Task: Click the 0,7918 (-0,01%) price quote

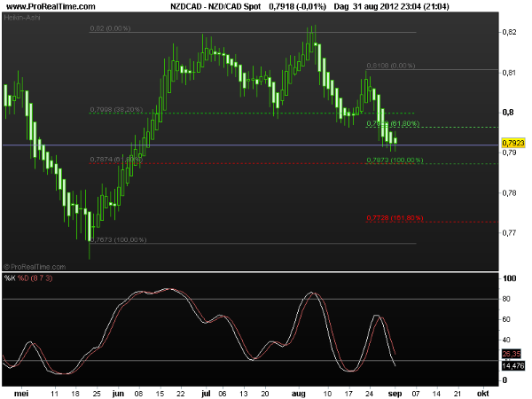Action: click(x=297, y=6)
